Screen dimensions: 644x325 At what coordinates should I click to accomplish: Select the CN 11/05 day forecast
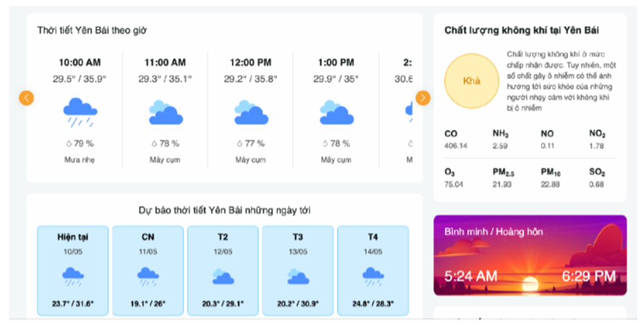[x=148, y=270]
